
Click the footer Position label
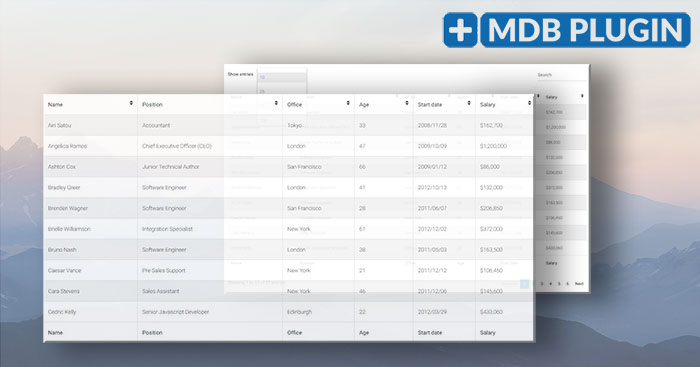[x=152, y=333]
